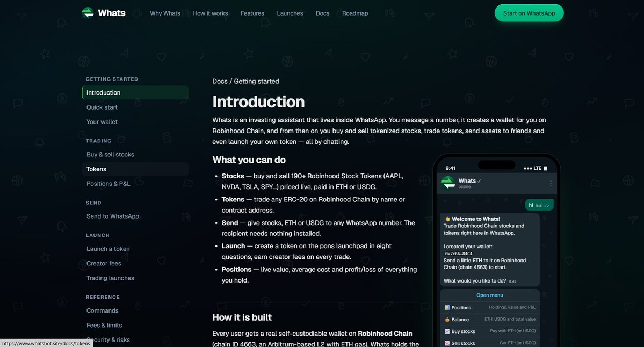
Task: Open the How it works nav item
Action: coord(211,13)
